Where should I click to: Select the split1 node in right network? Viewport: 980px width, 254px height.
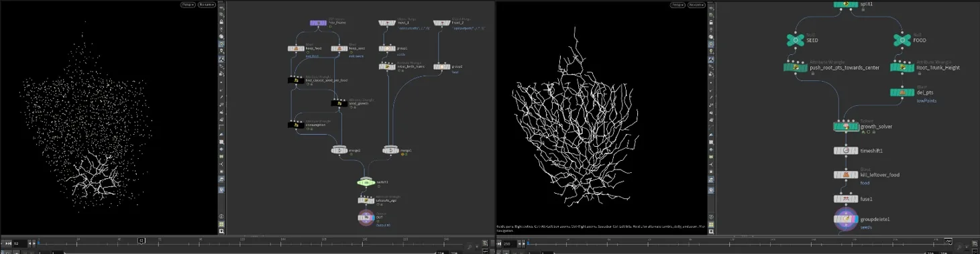[x=846, y=3]
